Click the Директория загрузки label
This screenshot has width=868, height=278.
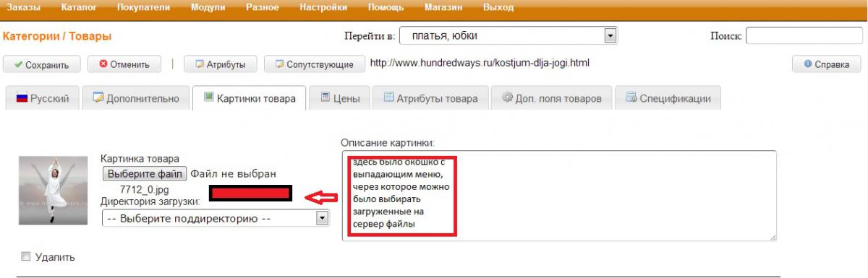coord(150,201)
